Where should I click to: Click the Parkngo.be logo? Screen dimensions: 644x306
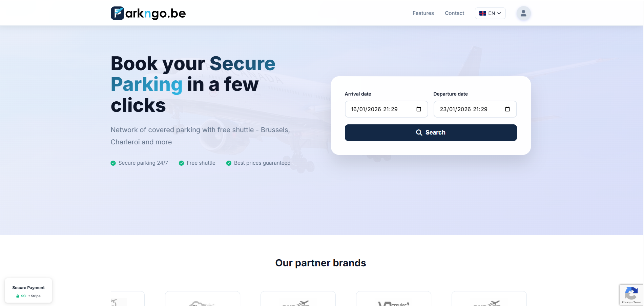(148, 13)
